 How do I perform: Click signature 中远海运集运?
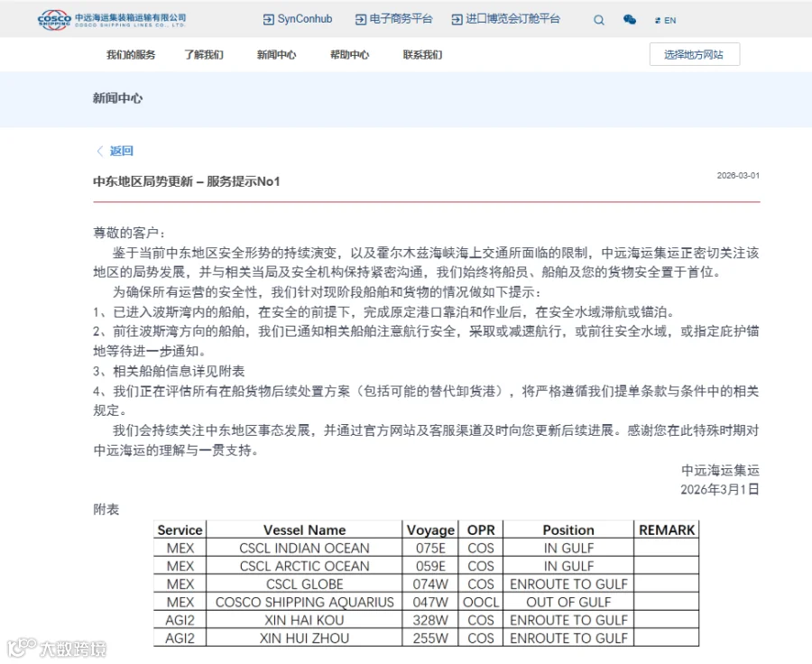coord(720,470)
